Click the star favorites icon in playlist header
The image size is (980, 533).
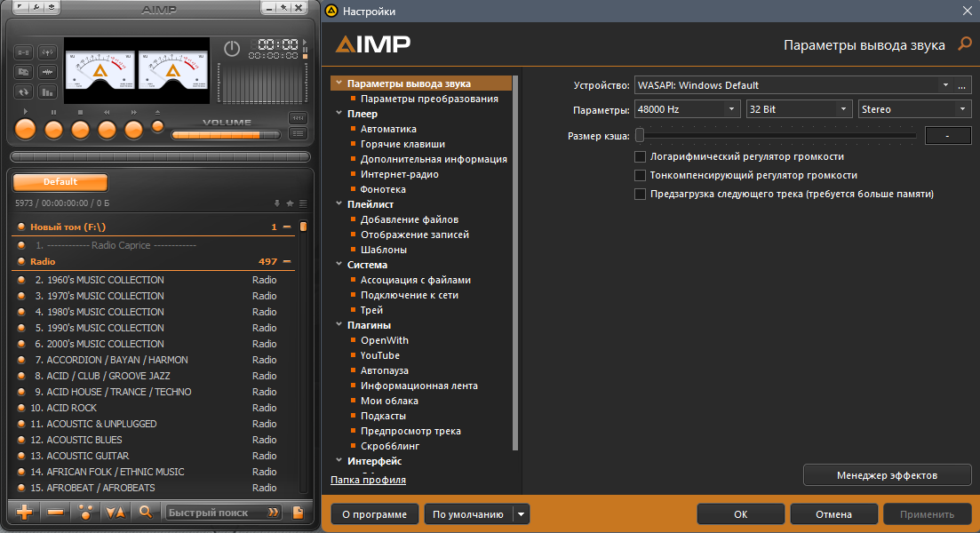[290, 203]
